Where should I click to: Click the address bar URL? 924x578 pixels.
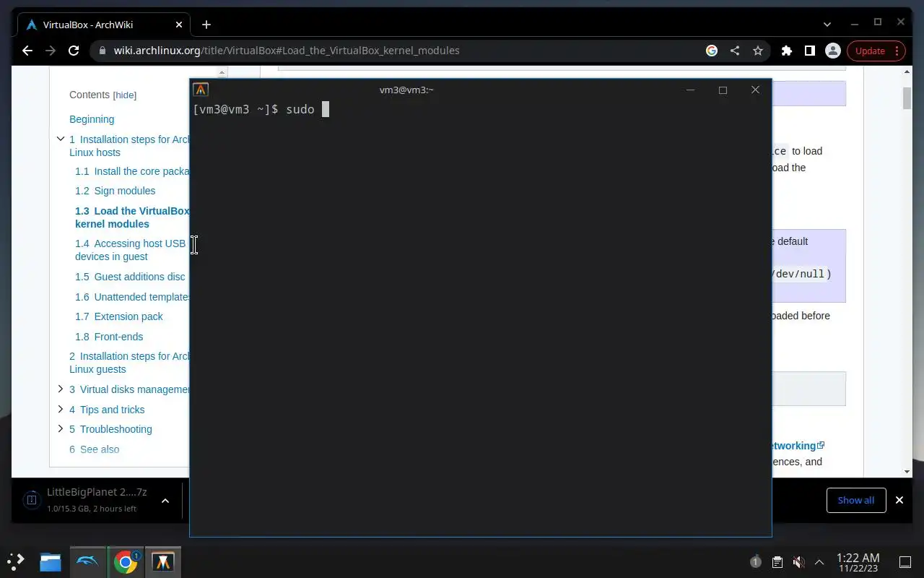287,51
